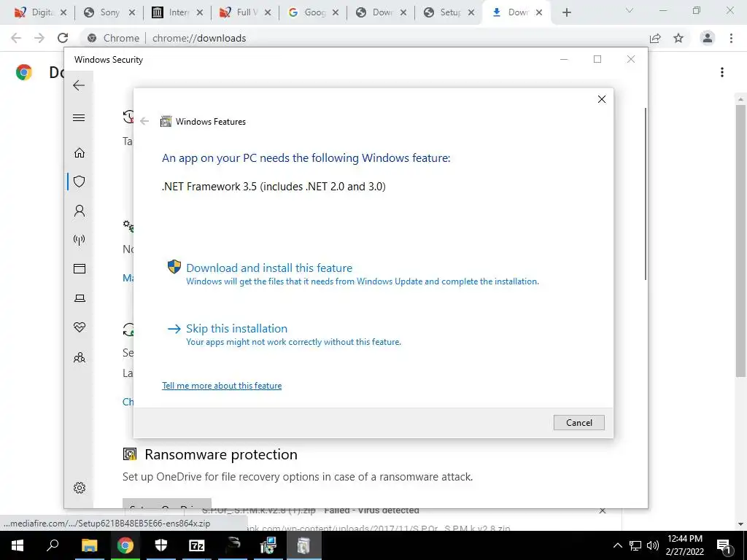Reload the Chrome downloads page
This screenshot has height=560, width=747.
click(63, 38)
